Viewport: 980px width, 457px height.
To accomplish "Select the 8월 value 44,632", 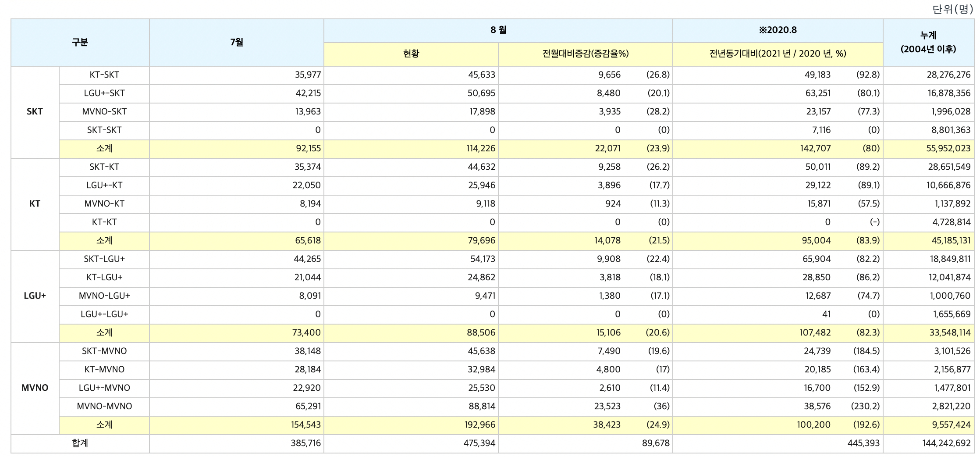I will tap(482, 167).
